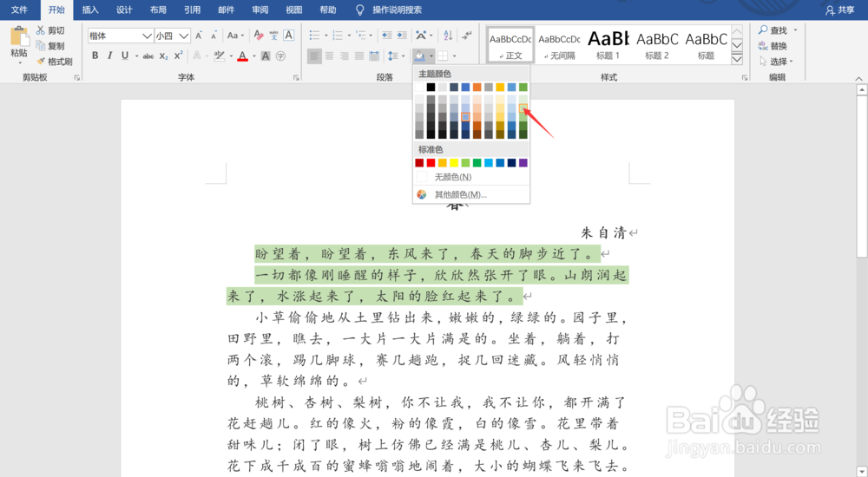Image resolution: width=868 pixels, height=477 pixels.
Task: Switch to the 审阅 ribbon tab
Action: pos(260,10)
